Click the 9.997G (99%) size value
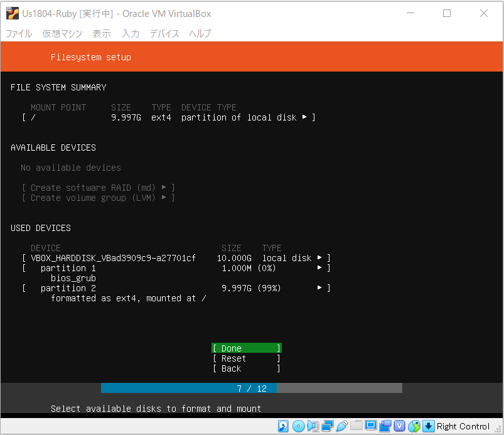Viewport: 504px width, 435px height. pyautogui.click(x=251, y=288)
